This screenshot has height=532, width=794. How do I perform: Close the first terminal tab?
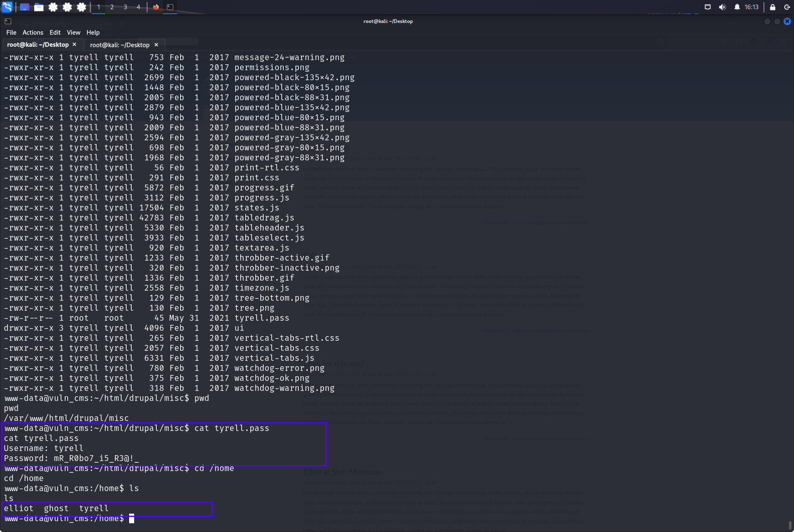pyautogui.click(x=74, y=44)
